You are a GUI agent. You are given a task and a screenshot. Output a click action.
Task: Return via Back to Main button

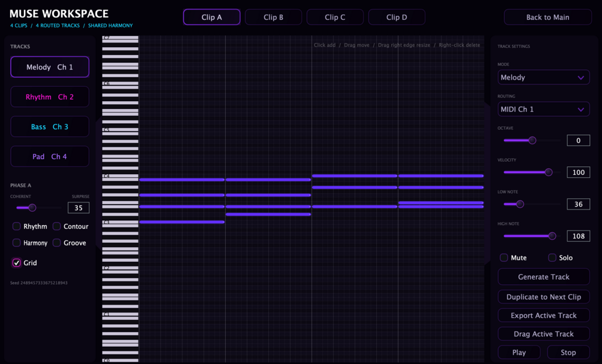(547, 17)
